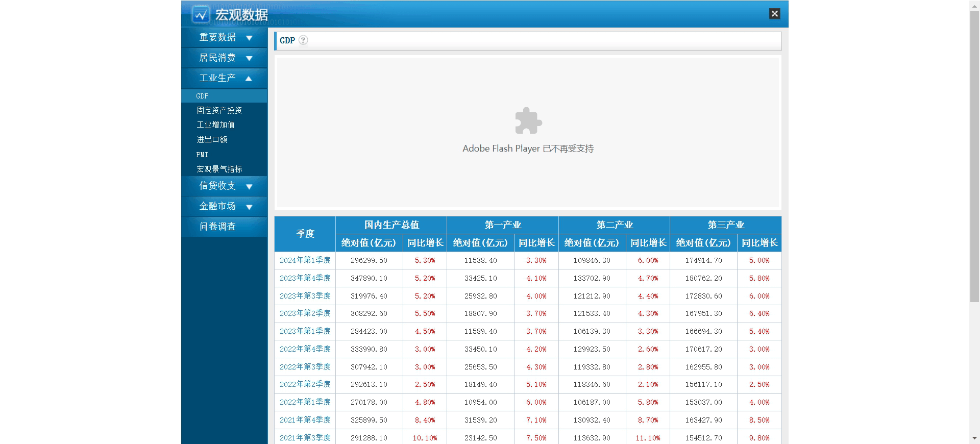Viewport: 980px width, 444px height.
Task: Click value 121533.40 in 2023 Q2 row
Action: [x=592, y=313]
